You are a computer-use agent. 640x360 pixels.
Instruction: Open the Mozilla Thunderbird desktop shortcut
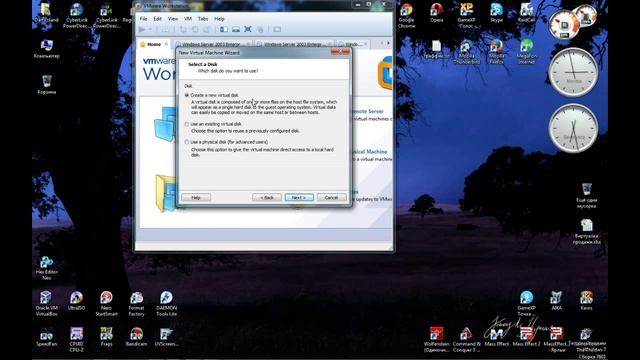coord(466,52)
